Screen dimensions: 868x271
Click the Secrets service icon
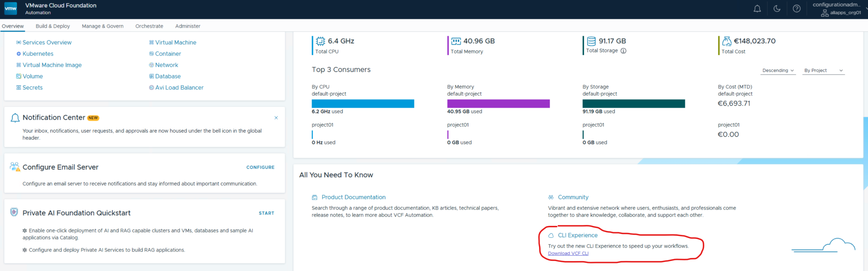[19, 88]
